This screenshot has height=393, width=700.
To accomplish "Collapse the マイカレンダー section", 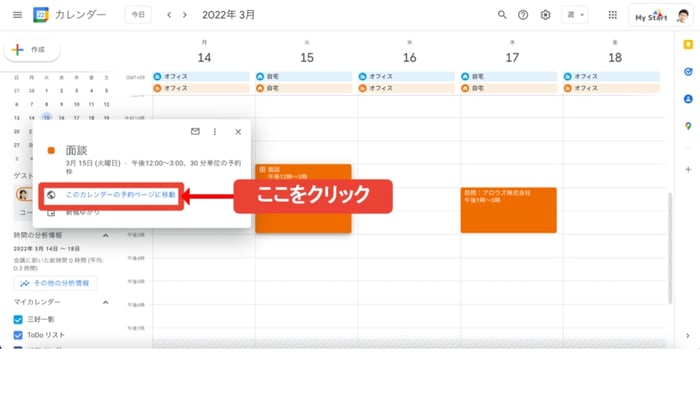I will (x=106, y=302).
